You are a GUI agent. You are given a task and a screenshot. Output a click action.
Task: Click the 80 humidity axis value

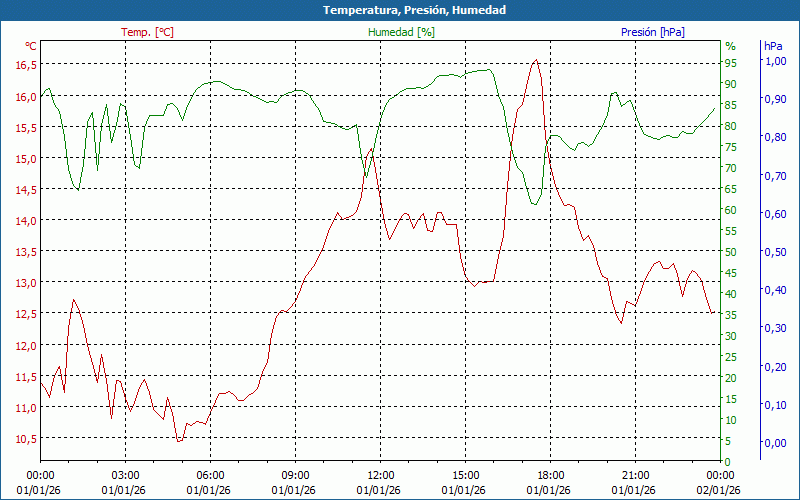tap(731, 127)
